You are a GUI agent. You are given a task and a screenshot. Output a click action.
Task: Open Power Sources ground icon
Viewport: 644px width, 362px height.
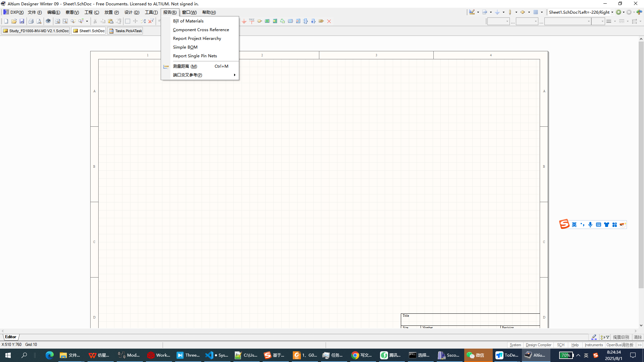(497, 12)
